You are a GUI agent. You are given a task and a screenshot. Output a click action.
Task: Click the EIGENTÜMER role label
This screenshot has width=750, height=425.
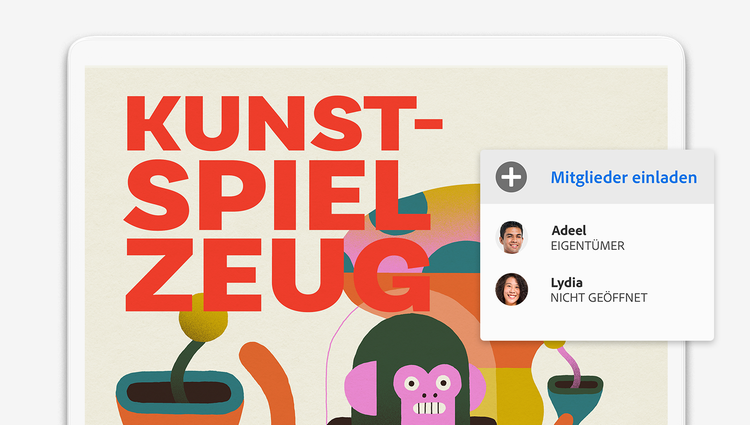pyautogui.click(x=587, y=246)
